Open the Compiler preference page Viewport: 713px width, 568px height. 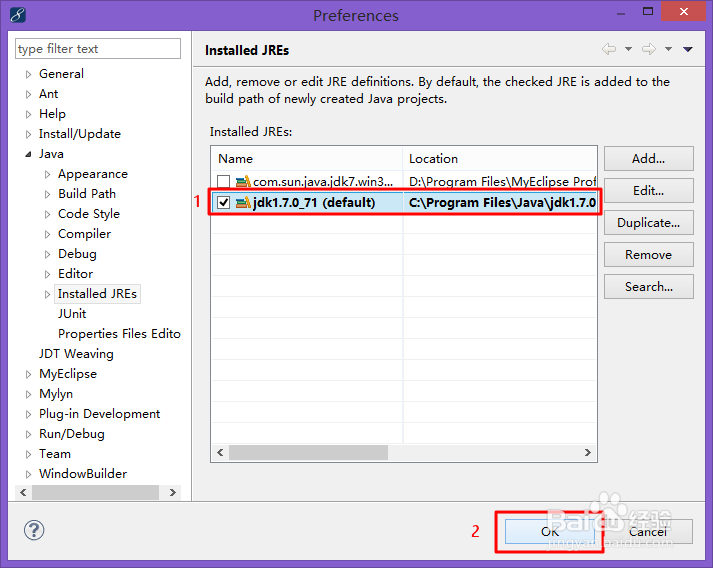tap(84, 234)
